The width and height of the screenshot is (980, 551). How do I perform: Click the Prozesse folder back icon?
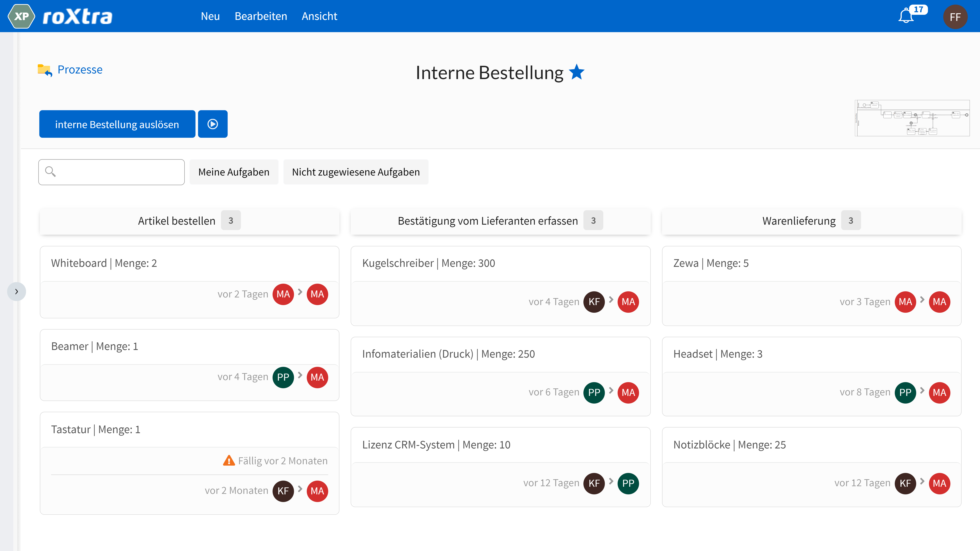45,70
